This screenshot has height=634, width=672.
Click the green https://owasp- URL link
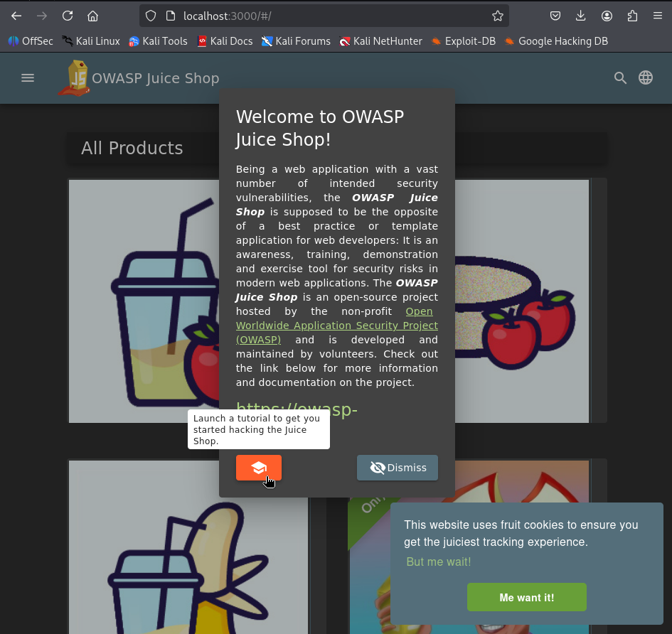click(x=297, y=409)
